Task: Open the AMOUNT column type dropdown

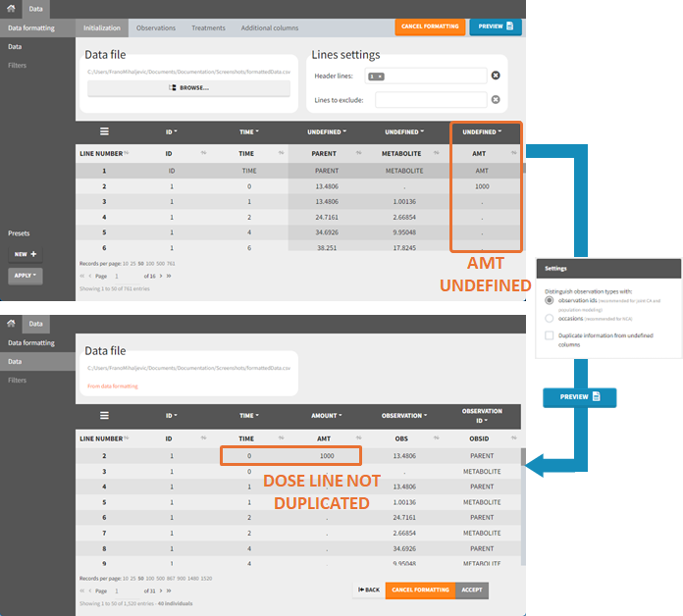Action: point(326,416)
